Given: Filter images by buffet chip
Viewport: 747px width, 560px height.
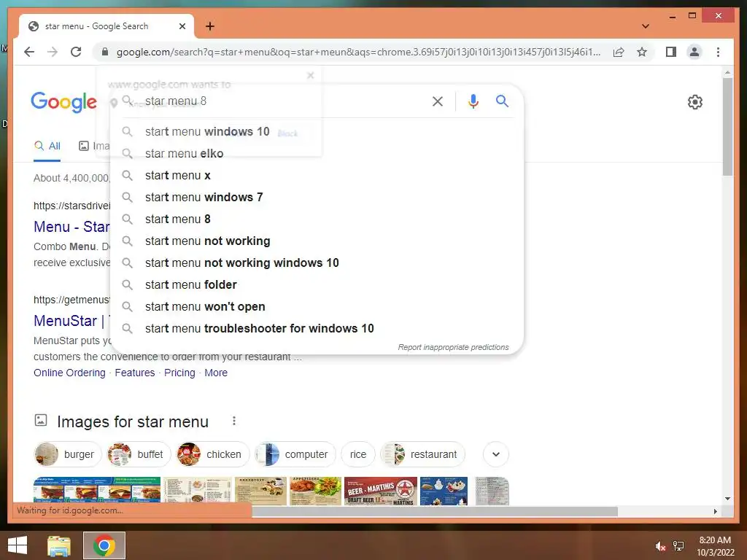Looking at the screenshot, I should pyautogui.click(x=138, y=454).
